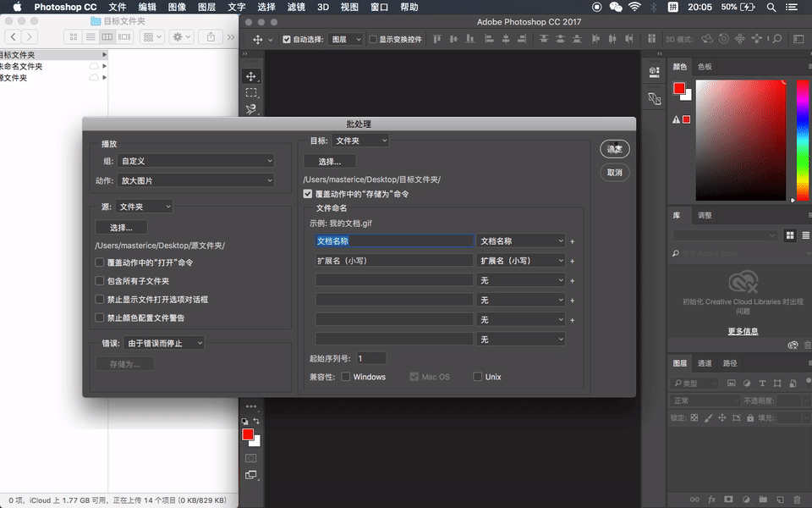
Task: Open the 错误 dropdown 由于错误而停止
Action: tap(165, 343)
